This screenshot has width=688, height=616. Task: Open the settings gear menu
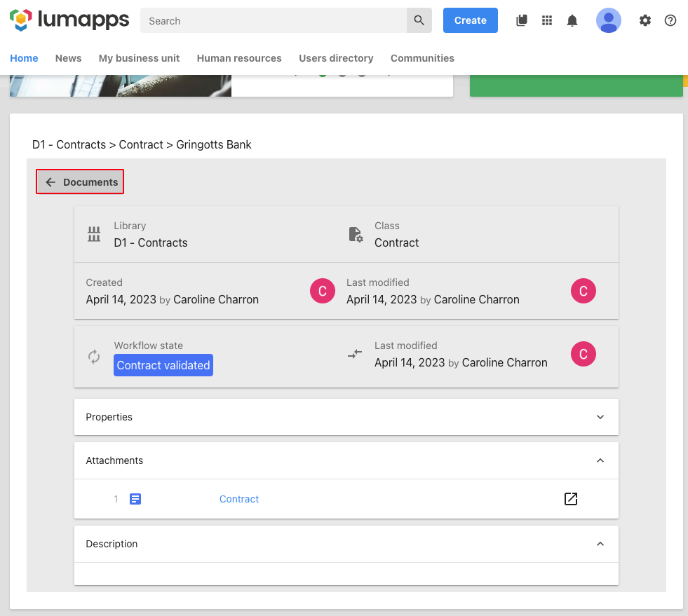click(645, 21)
